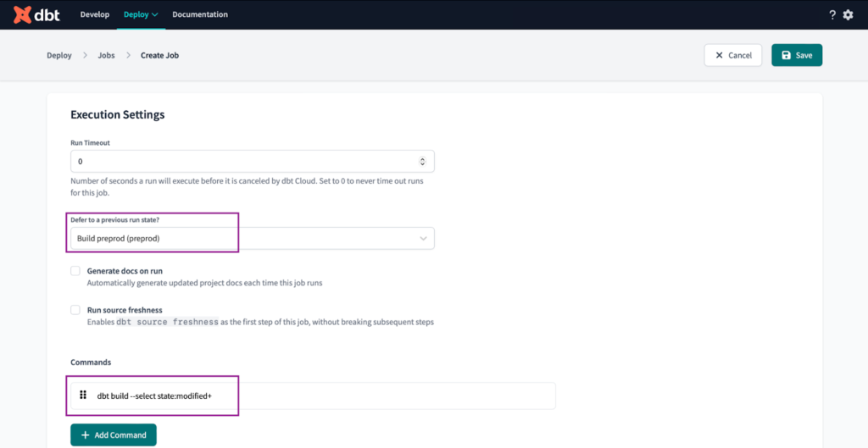Enable Generate docs on run checkbox
The width and height of the screenshot is (868, 448).
[75, 271]
